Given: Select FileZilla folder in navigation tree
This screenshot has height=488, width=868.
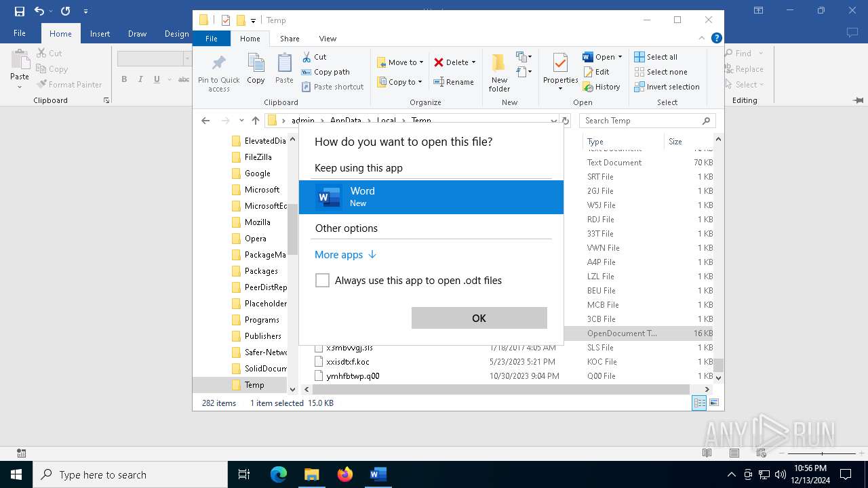Looking at the screenshot, I should (x=258, y=157).
